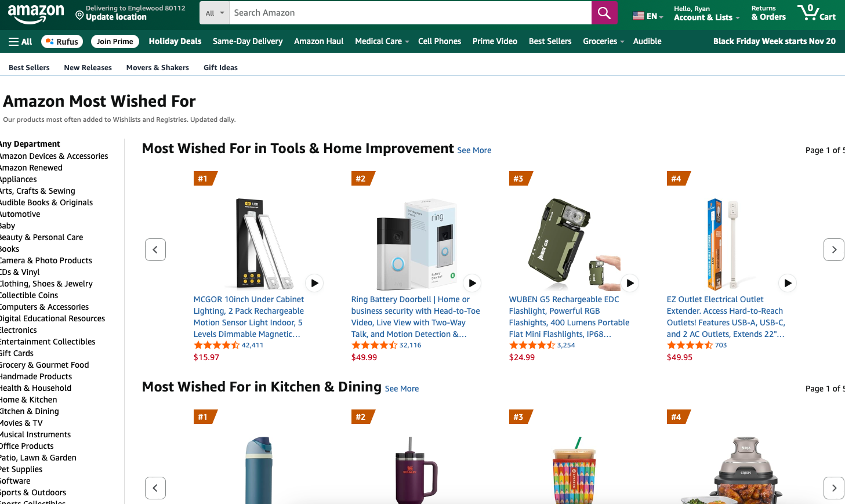Open the Movers & Shakers tab

(157, 67)
